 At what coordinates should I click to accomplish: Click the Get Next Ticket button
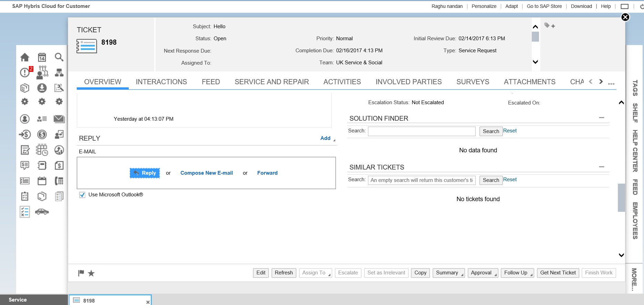[558, 273]
